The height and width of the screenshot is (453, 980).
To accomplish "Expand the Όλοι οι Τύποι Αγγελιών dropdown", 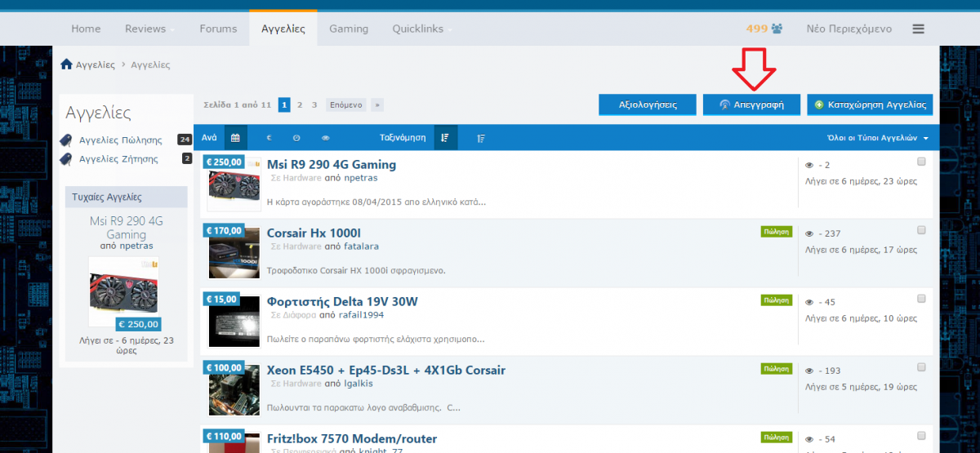I will (x=877, y=138).
